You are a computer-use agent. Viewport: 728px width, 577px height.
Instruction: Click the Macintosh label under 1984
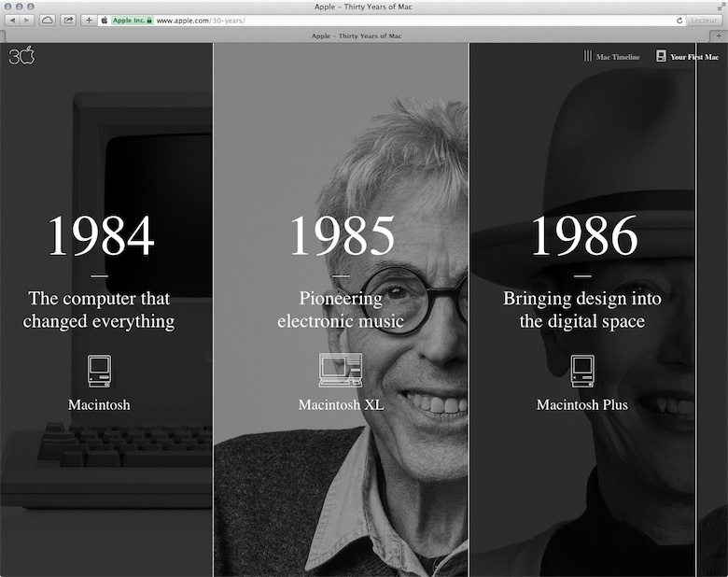coord(99,405)
